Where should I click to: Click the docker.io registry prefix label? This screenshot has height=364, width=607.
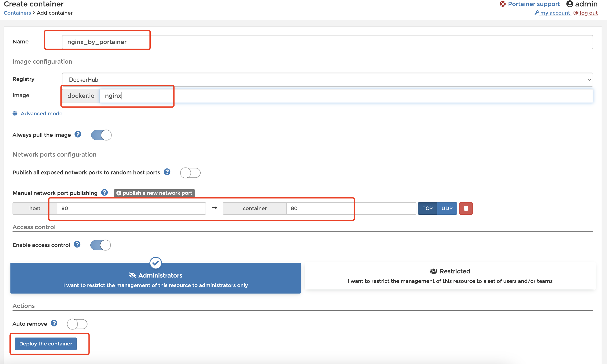click(81, 96)
